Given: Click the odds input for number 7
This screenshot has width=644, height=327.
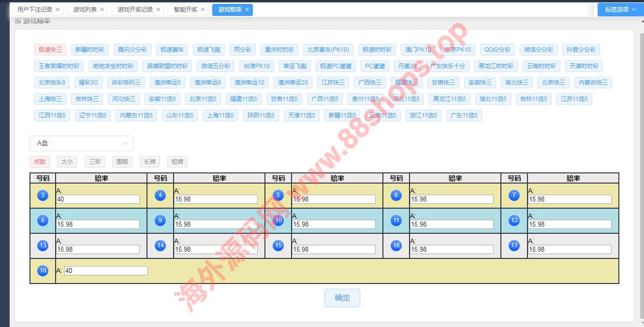Looking at the screenshot, I should click(570, 199).
